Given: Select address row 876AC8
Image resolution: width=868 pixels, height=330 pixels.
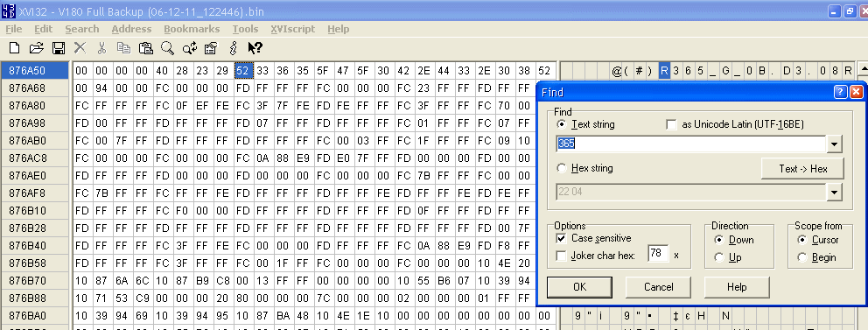Looking at the screenshot, I should (35, 158).
